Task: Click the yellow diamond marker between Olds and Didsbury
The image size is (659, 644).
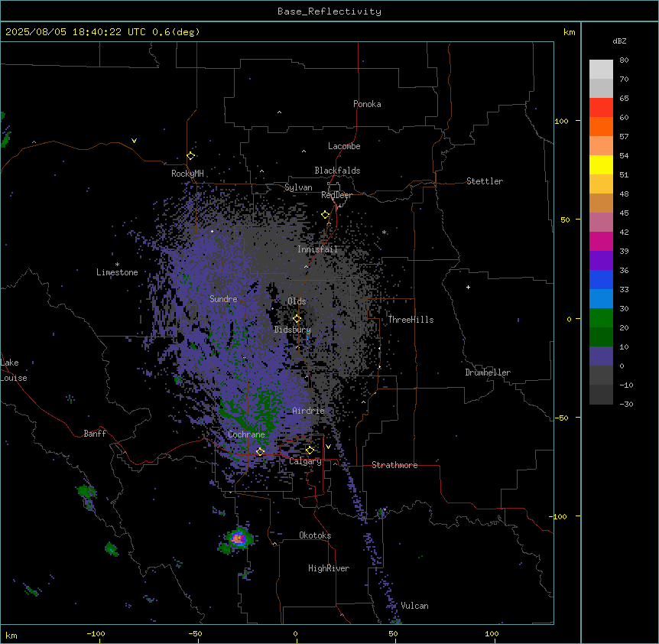Action: [297, 319]
